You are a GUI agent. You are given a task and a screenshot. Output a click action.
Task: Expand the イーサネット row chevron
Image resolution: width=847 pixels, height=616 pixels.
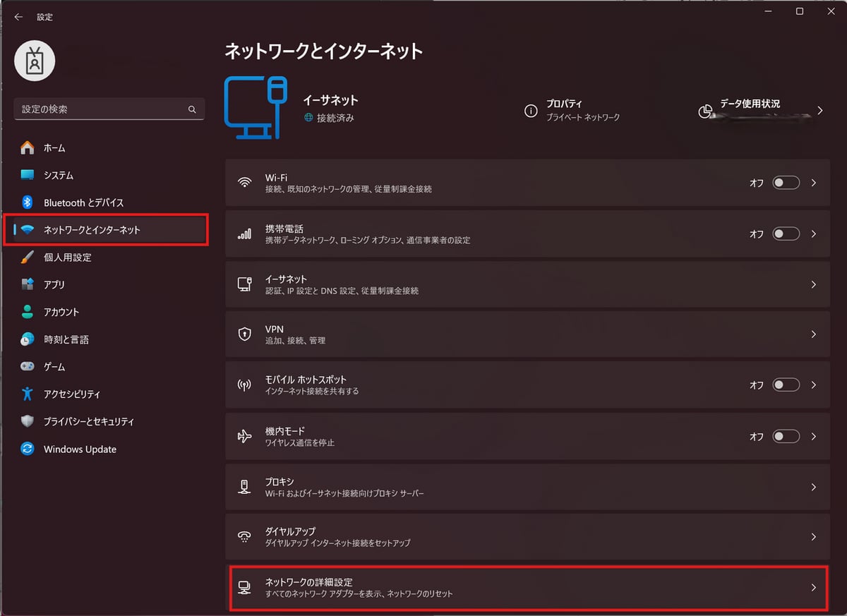click(x=813, y=285)
